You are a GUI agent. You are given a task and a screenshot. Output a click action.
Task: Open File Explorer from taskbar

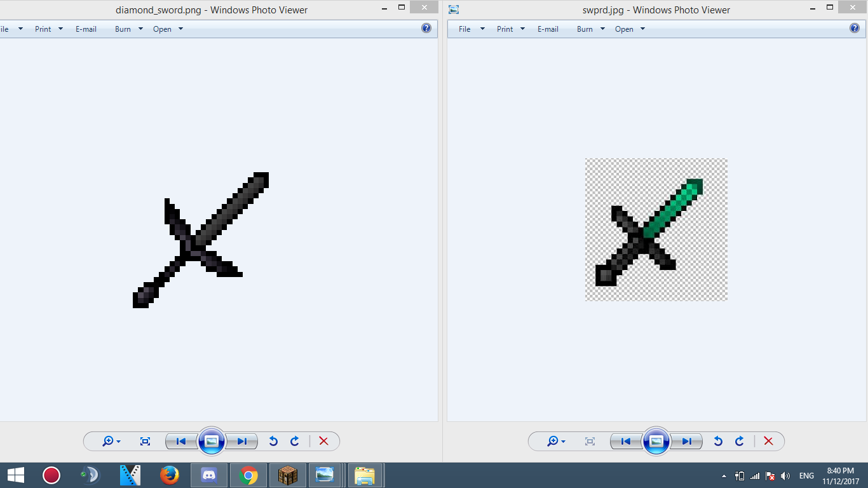coord(365,475)
